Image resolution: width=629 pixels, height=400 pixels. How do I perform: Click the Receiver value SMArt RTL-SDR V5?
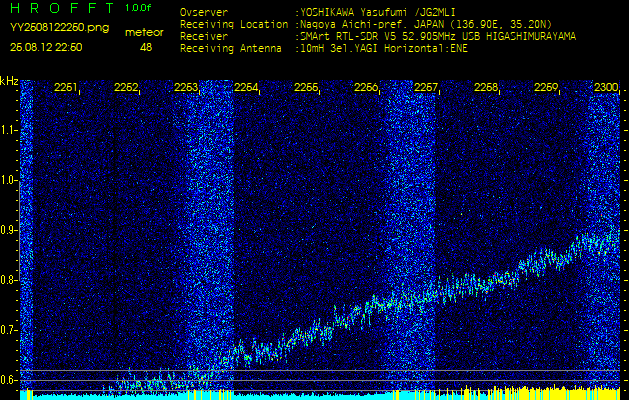pos(347,37)
